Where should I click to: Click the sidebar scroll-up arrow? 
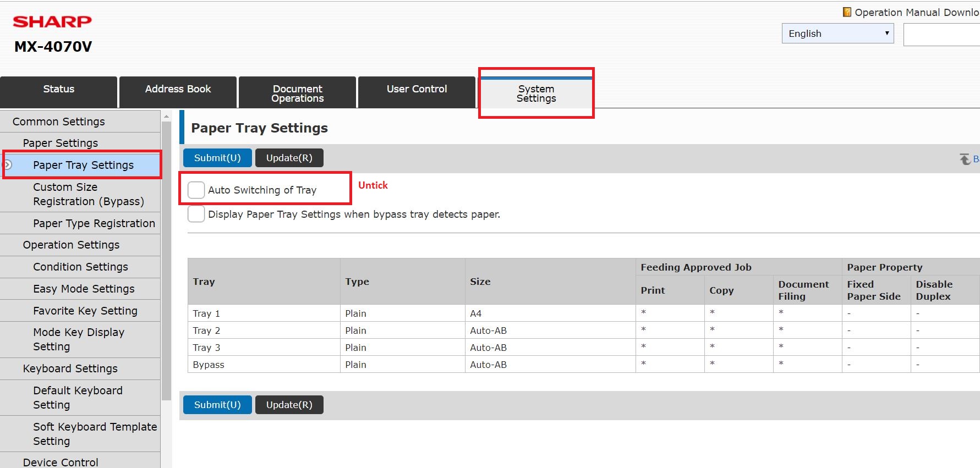pyautogui.click(x=166, y=117)
